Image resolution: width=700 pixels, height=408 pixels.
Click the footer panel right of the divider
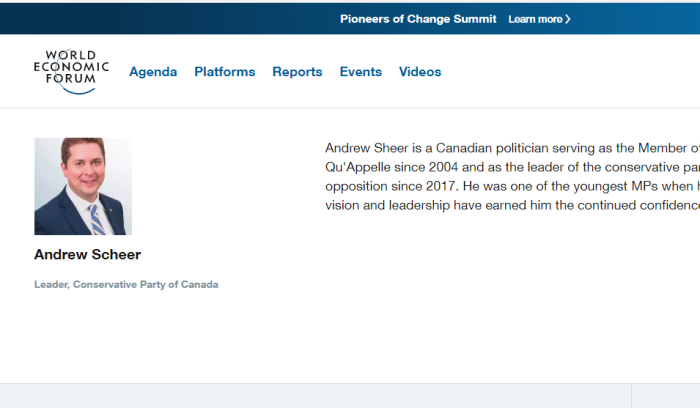666,396
